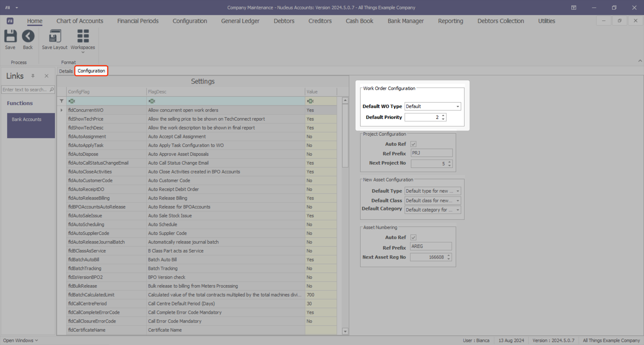Open the Creditors menu
644x345 pixels.
(320, 21)
